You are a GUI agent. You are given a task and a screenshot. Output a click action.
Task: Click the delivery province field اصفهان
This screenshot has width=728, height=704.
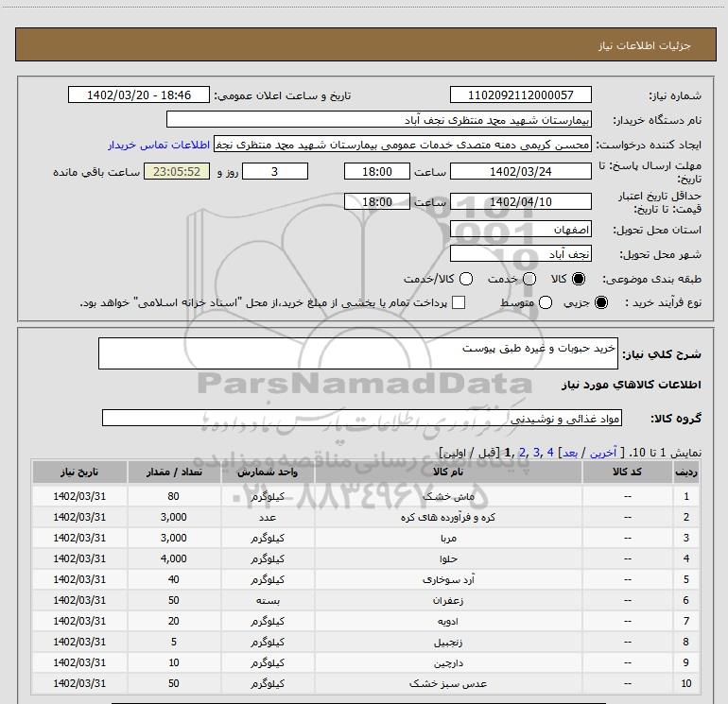pyautogui.click(x=520, y=230)
